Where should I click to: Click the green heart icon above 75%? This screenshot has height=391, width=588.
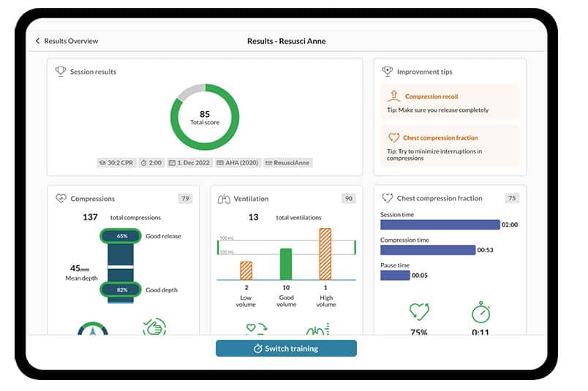[419, 312]
